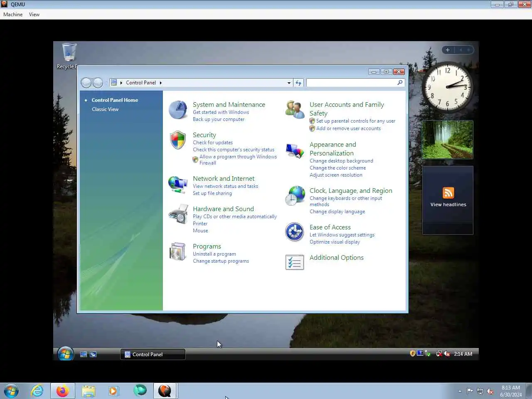Viewport: 532px width, 399px height.
Task: Select Control Panel Home
Action: pyautogui.click(x=115, y=100)
